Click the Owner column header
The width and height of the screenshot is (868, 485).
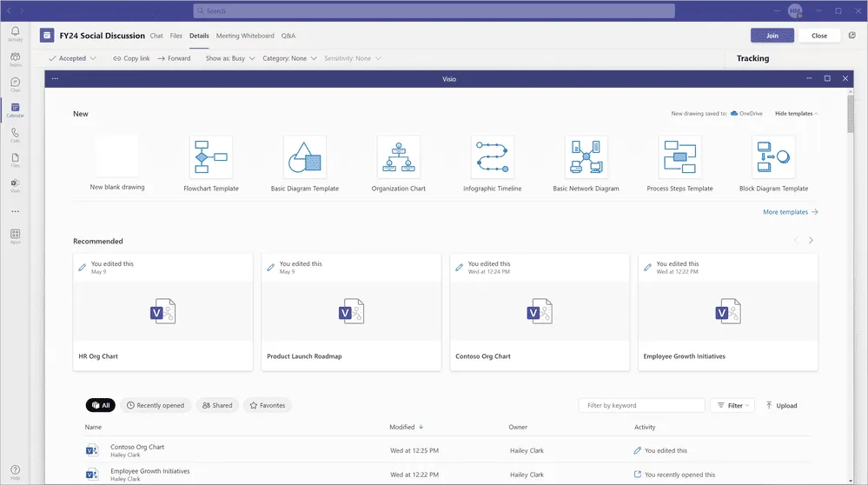click(x=518, y=427)
